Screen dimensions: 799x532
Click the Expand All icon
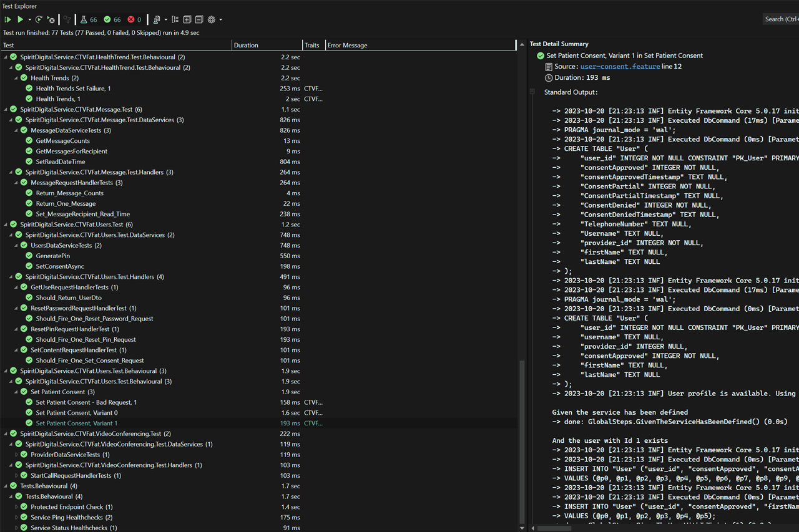pyautogui.click(x=187, y=19)
